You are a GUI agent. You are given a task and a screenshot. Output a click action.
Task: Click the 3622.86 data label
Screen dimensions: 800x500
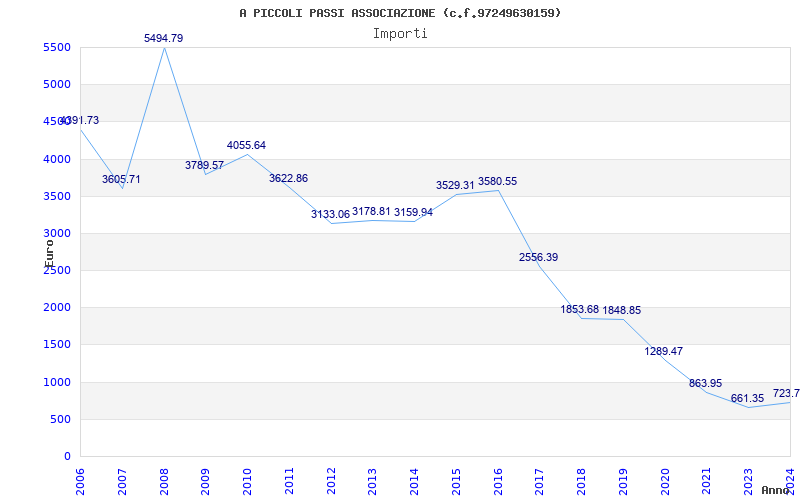(x=288, y=178)
